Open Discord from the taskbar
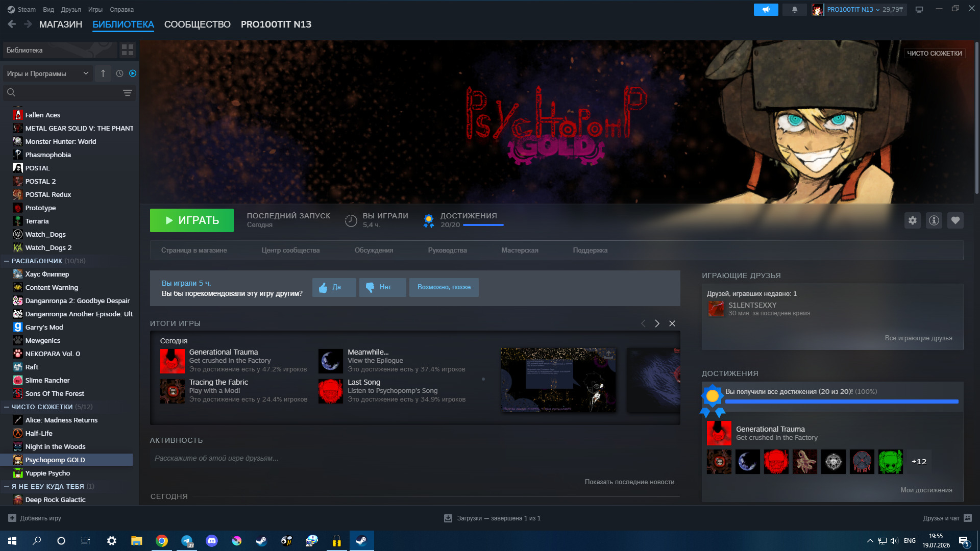The image size is (980, 551). point(212,541)
